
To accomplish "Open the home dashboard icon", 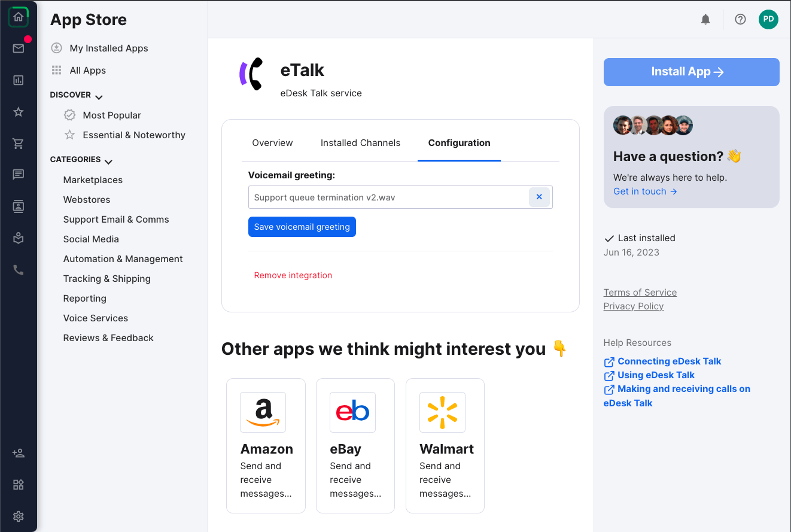I will [x=19, y=17].
